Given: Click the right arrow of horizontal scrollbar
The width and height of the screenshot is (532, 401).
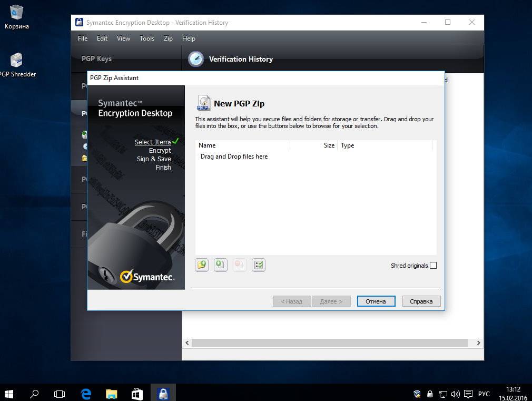Looking at the screenshot, I should (478, 343).
